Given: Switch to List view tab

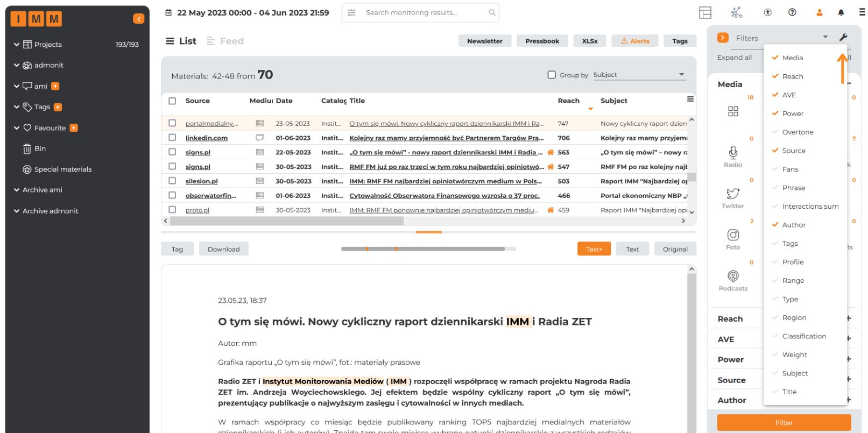Looking at the screenshot, I should tap(181, 41).
